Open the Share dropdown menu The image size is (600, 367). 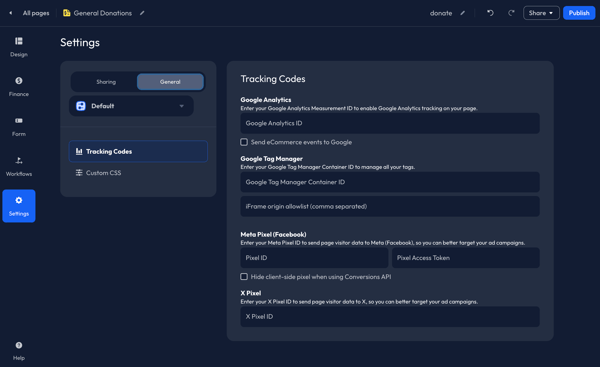click(x=541, y=13)
